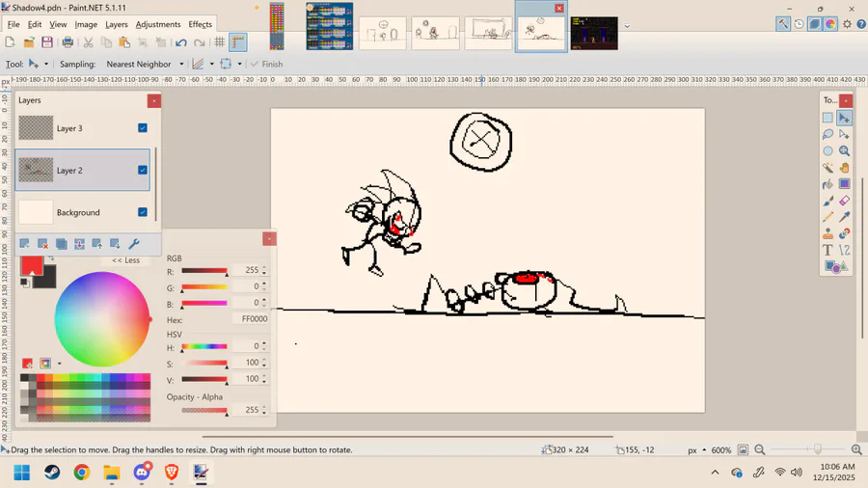Screen dimensions: 868x488
Task: Select the Pan hand tool
Action: click(844, 168)
